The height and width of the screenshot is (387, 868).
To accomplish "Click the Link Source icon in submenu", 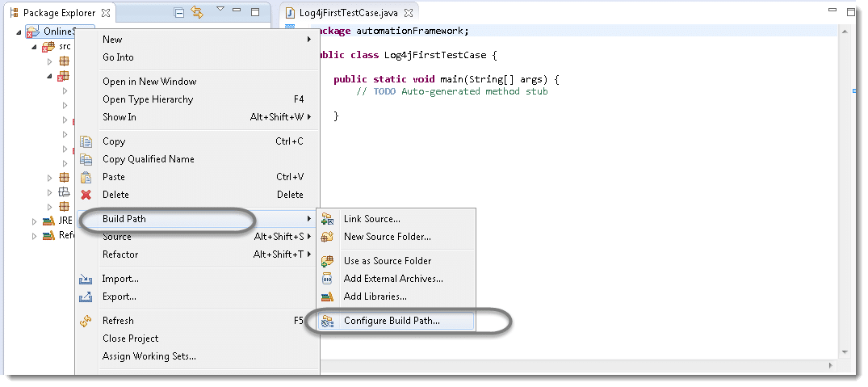I will point(328,219).
